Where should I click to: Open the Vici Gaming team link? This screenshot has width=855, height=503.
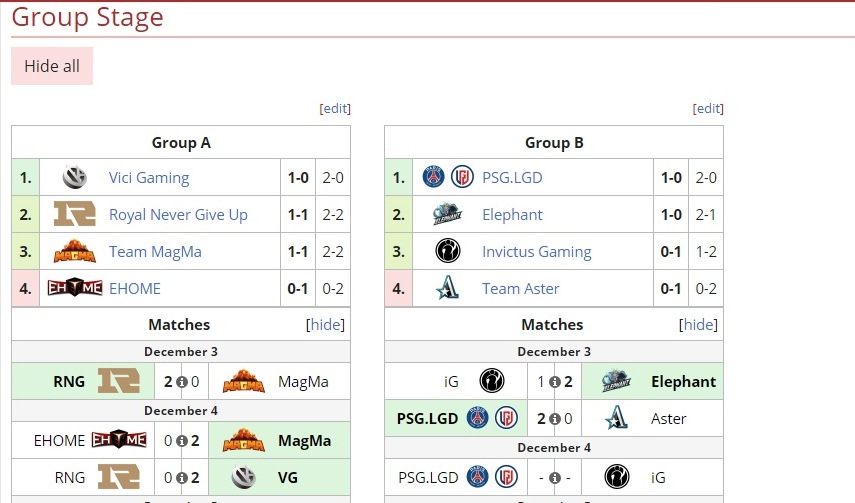pyautogui.click(x=149, y=178)
